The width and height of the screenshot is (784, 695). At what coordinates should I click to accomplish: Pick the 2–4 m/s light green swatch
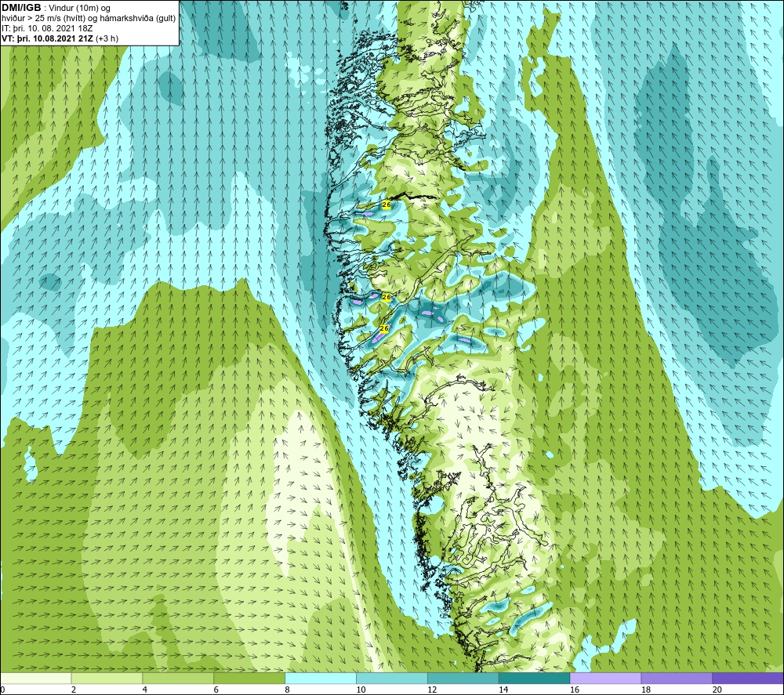tap(107, 678)
